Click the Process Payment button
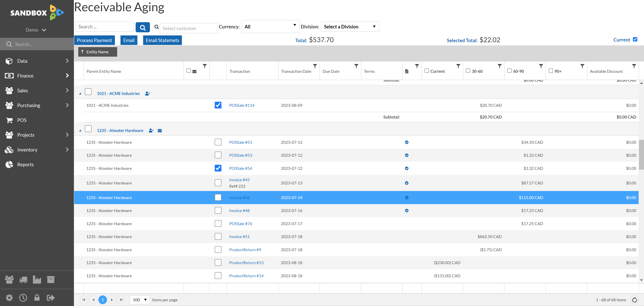The height and width of the screenshot is (306, 644). coord(94,40)
